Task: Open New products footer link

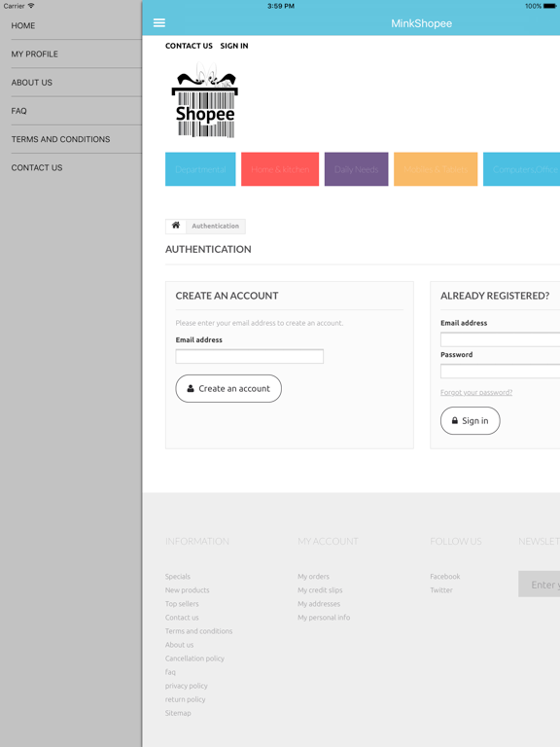Action: (187, 590)
